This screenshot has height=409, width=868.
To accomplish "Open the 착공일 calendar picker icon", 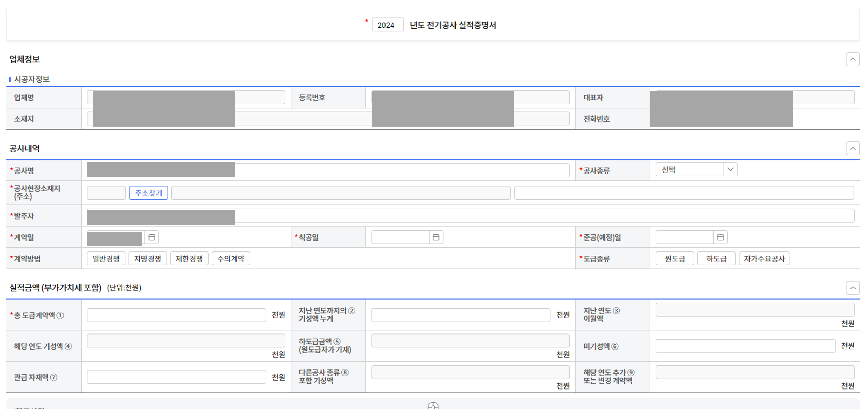I will 436,237.
